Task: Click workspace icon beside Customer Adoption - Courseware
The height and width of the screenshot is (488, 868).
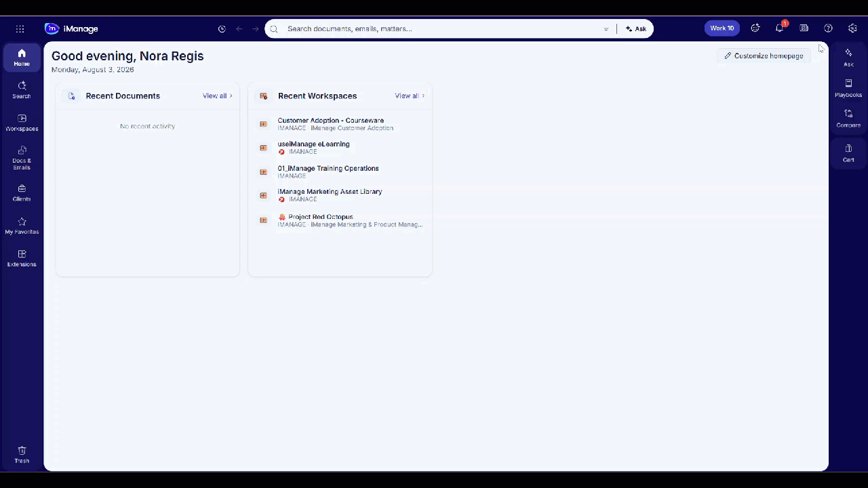Action: pyautogui.click(x=264, y=124)
